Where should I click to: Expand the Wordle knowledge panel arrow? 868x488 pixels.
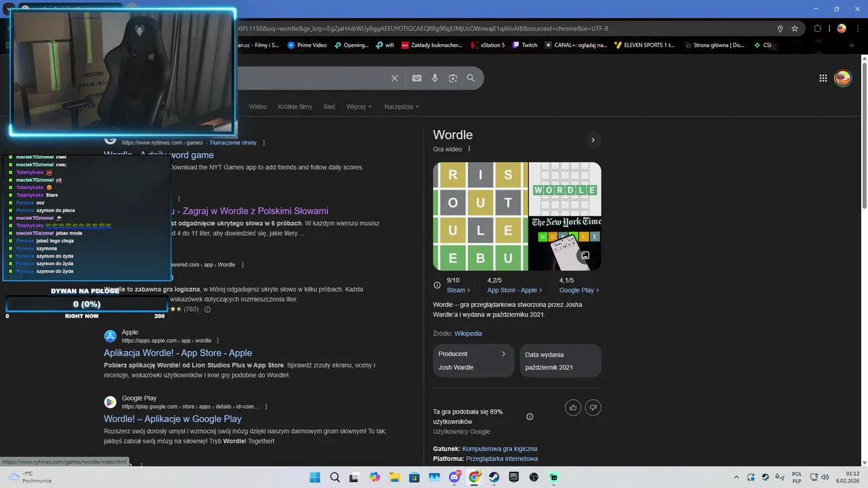coord(593,140)
